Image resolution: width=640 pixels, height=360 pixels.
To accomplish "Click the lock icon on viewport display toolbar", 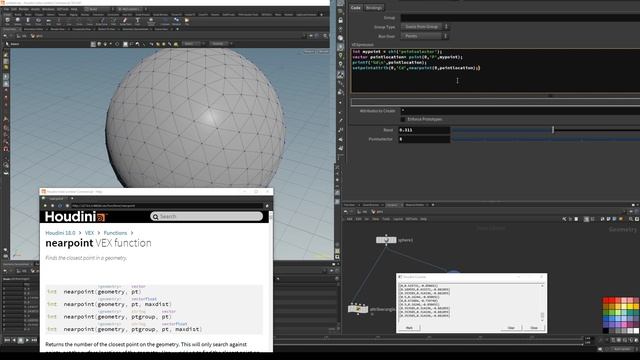I will point(340,20).
